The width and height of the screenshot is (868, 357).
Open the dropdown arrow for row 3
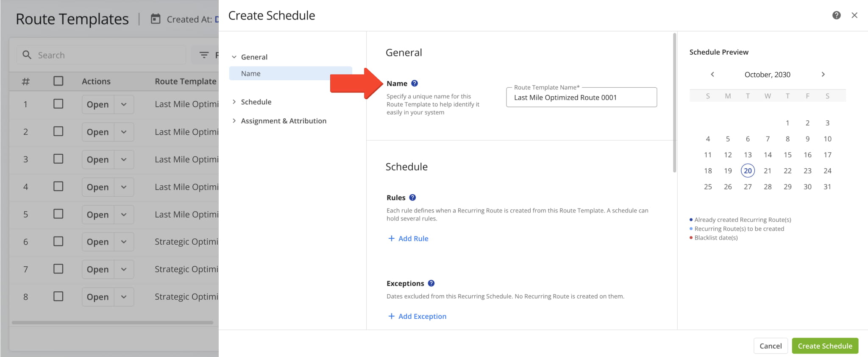click(124, 159)
